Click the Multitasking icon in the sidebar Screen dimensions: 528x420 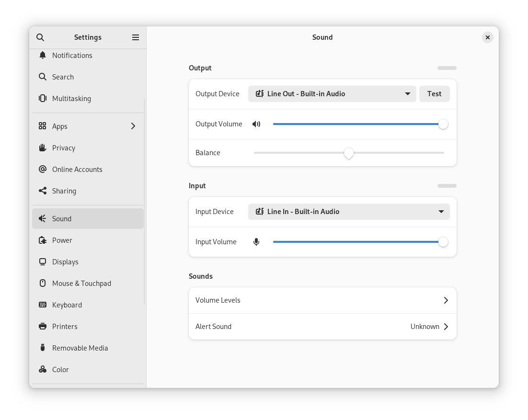(x=42, y=98)
